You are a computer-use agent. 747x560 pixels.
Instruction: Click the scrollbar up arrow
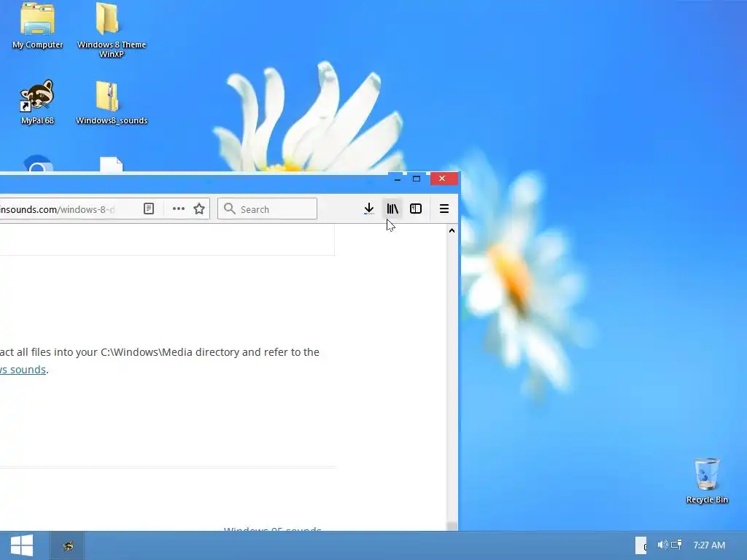tap(452, 230)
